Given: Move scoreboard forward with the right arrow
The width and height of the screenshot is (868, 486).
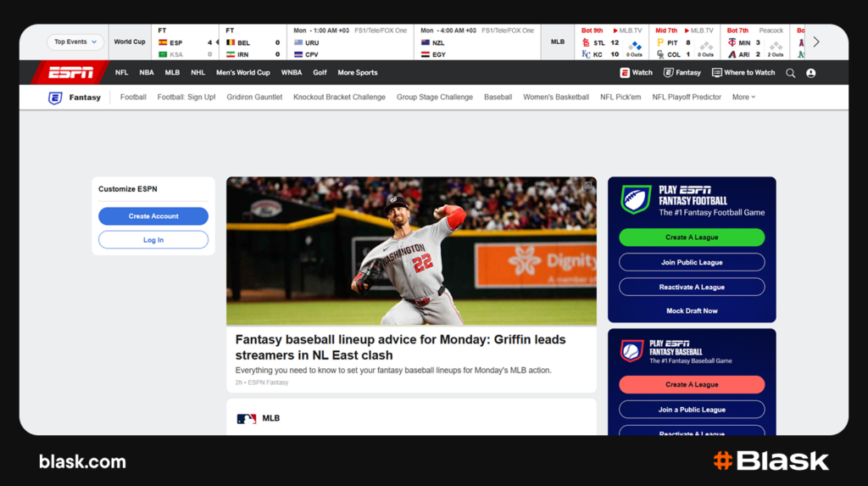Looking at the screenshot, I should (816, 42).
